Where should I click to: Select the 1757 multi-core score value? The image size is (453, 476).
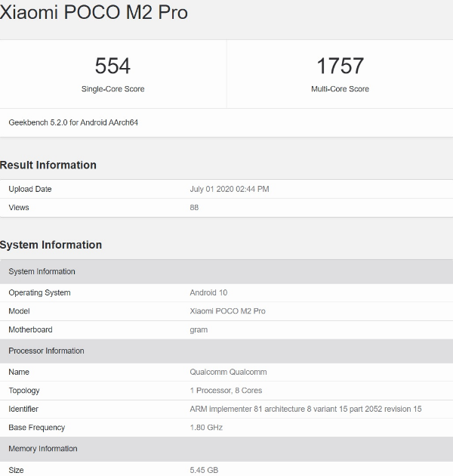340,66
